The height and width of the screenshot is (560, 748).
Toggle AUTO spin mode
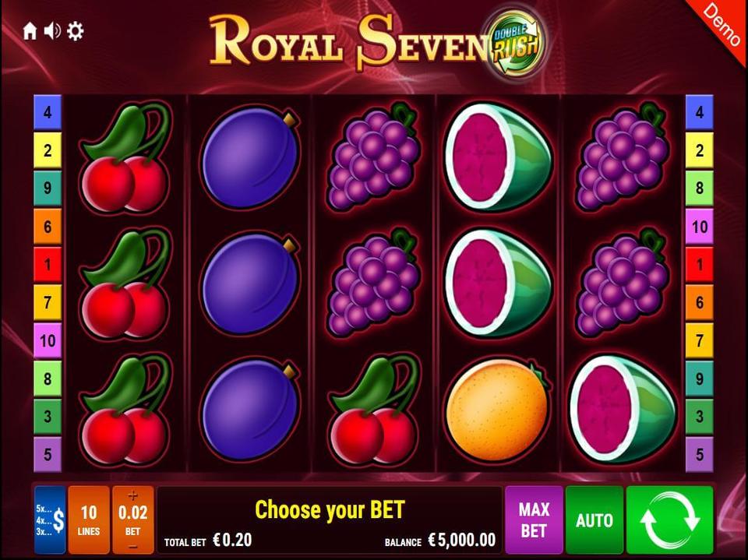pos(595,520)
